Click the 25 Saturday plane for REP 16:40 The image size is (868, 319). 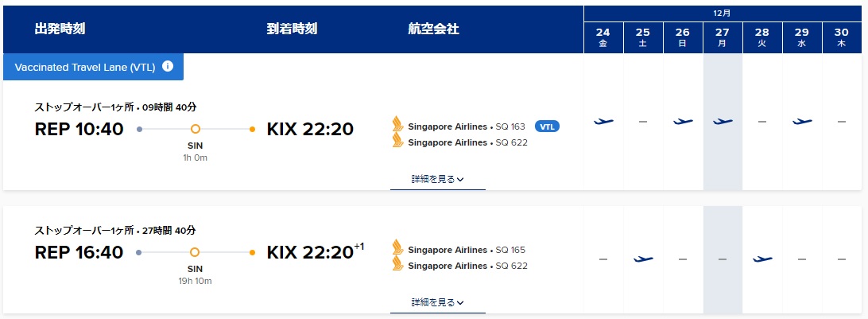point(643,259)
